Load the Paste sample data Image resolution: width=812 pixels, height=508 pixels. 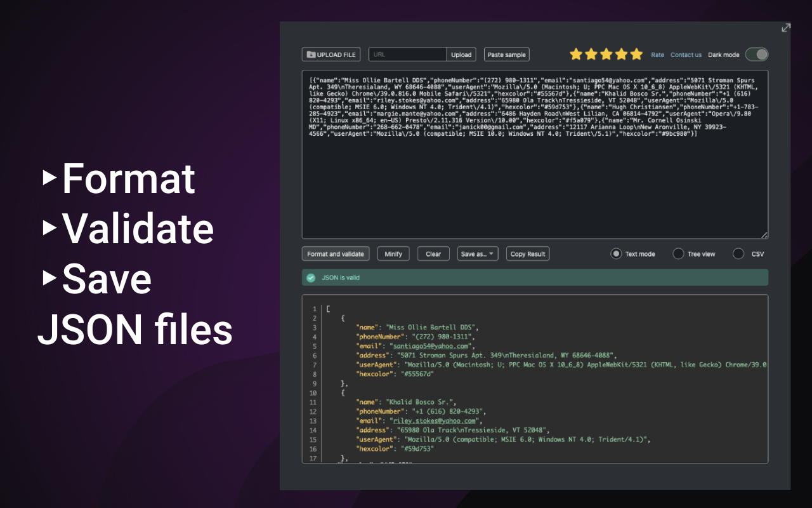click(506, 54)
